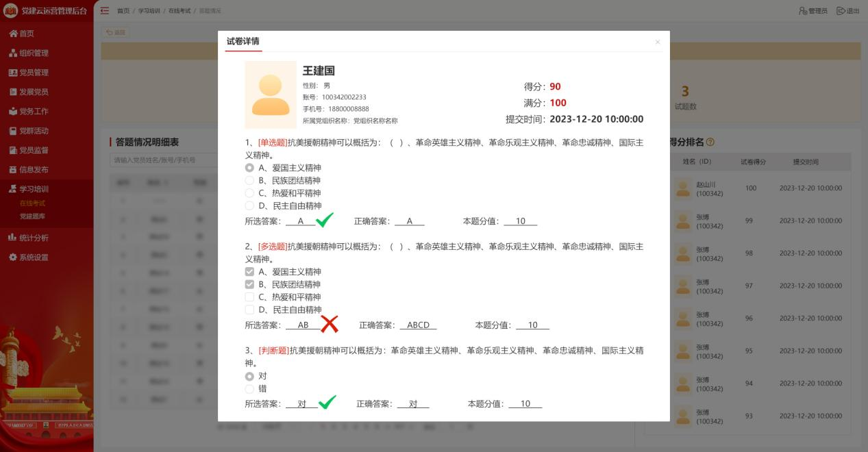
Task: Uncheck option A 爱国主义精神 in the 多选题
Action: (249, 272)
